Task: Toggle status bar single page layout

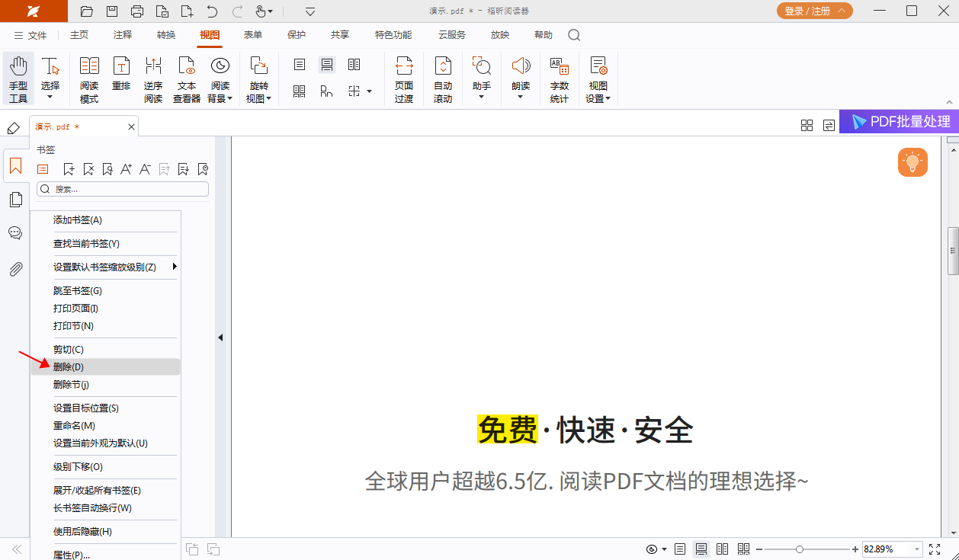Action: [x=680, y=549]
